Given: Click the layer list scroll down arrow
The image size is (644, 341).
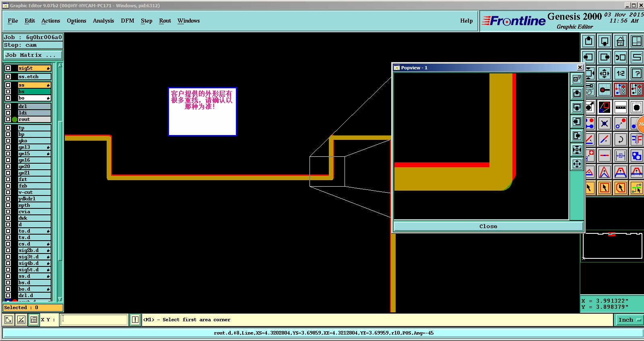Looking at the screenshot, I should click(x=60, y=299).
